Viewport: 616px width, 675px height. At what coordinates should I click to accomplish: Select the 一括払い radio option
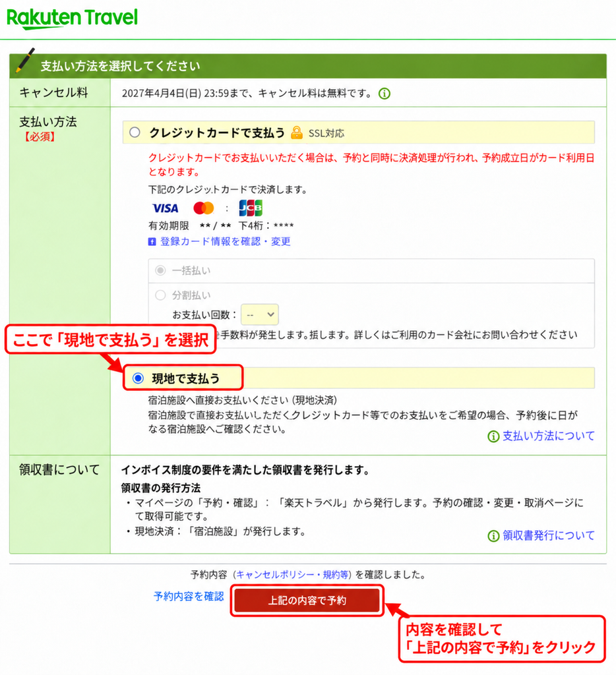160,270
